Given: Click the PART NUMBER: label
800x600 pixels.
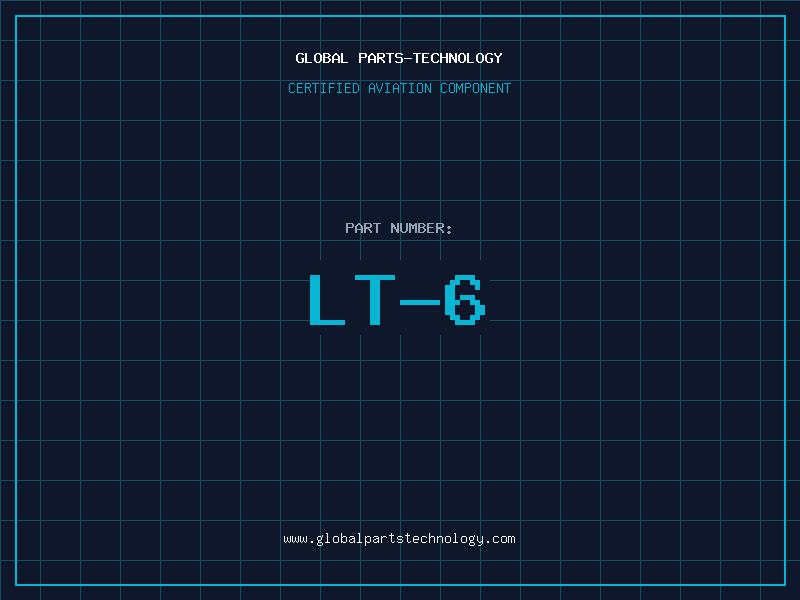Looking at the screenshot, I should pyautogui.click(x=398, y=228).
